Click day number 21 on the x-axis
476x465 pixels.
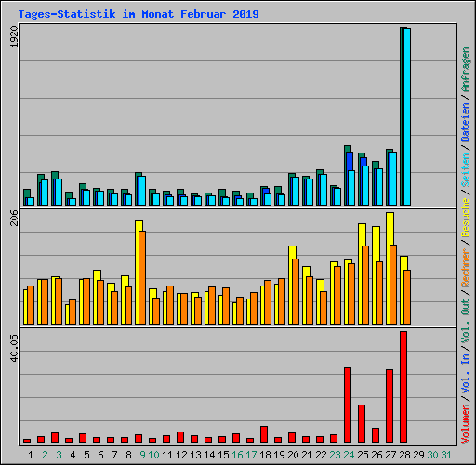tap(307, 455)
